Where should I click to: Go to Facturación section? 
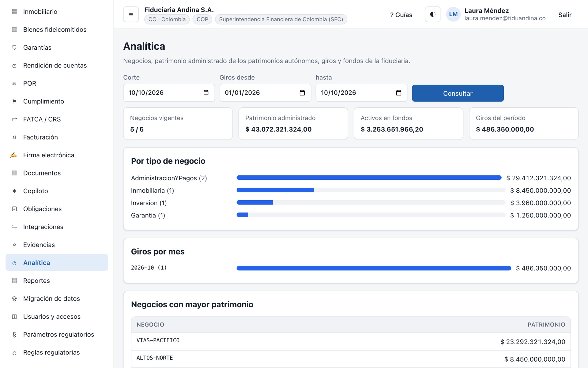click(x=57, y=137)
